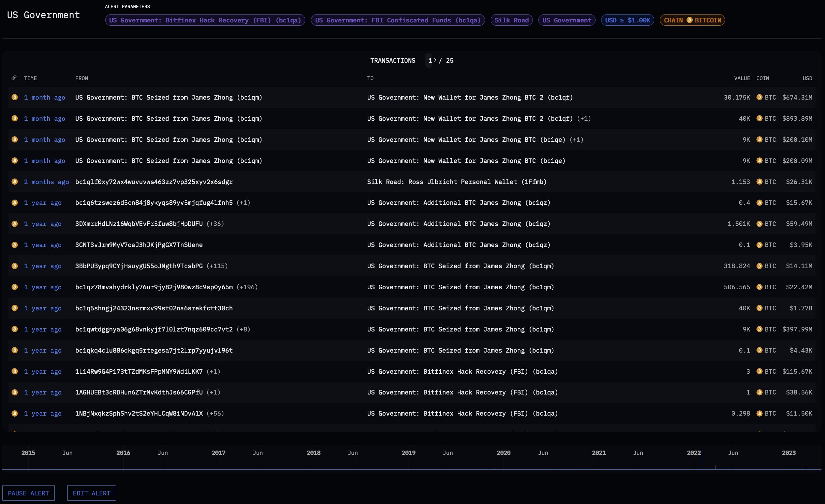
Task: Expand the (+196) additional senders
Action: point(247,287)
